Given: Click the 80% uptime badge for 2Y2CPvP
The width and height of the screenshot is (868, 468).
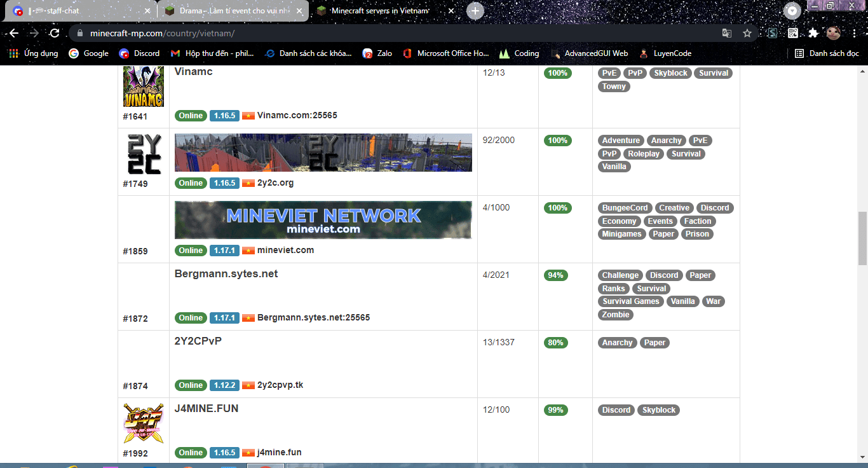Looking at the screenshot, I should tap(555, 343).
